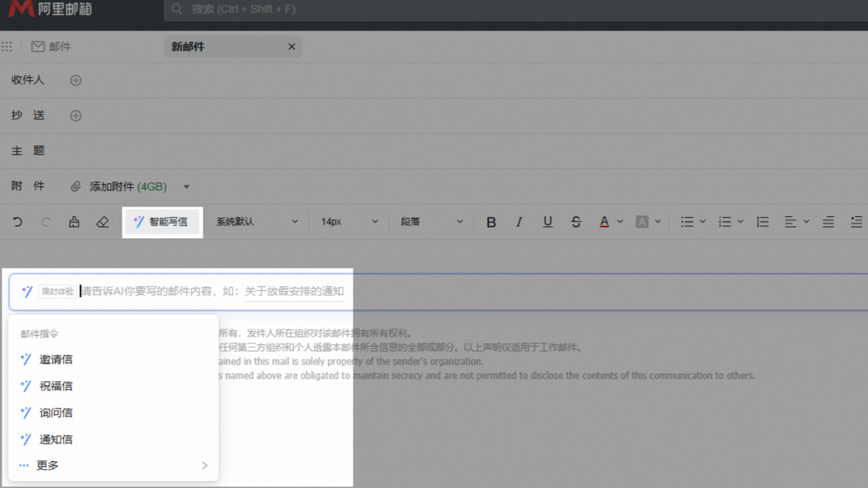Open the 系统默认 font dropdown
This screenshot has height=488, width=868.
click(257, 222)
